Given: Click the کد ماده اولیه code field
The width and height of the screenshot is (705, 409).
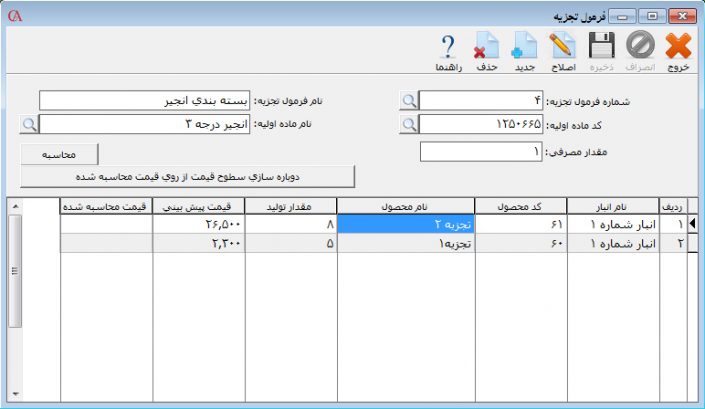Looking at the screenshot, I should point(481,124).
